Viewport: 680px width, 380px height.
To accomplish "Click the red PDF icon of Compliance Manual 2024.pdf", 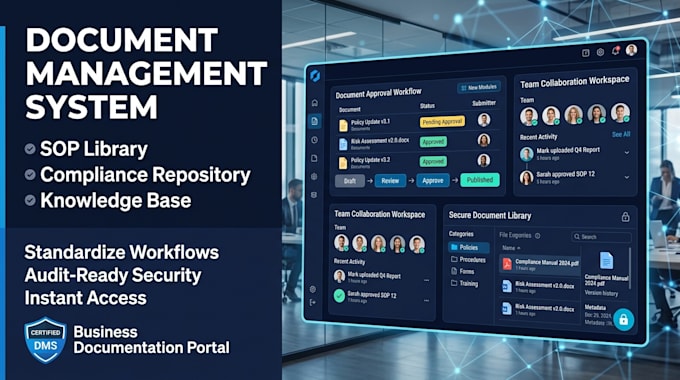I will pos(507,263).
